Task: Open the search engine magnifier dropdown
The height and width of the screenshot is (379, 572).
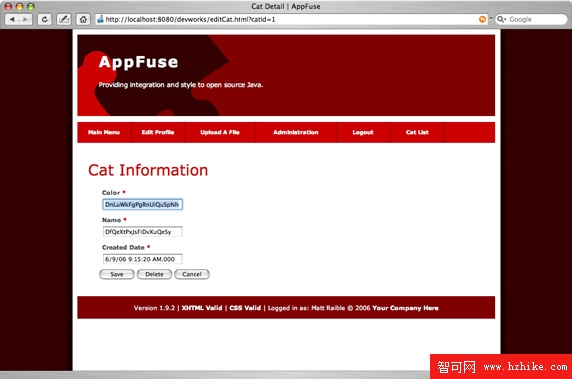Action: coord(502,19)
